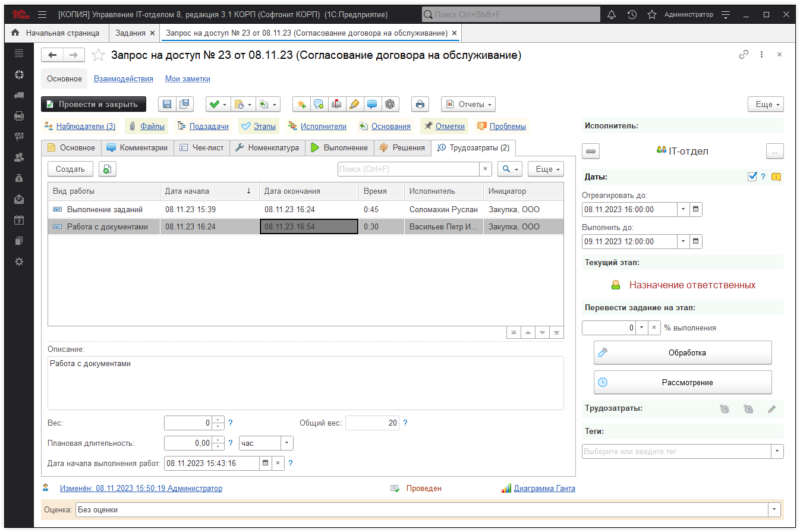Image resolution: width=800 pixels, height=532 pixels.
Task: Open calendar picker for Отреагировать до
Action: click(x=696, y=209)
